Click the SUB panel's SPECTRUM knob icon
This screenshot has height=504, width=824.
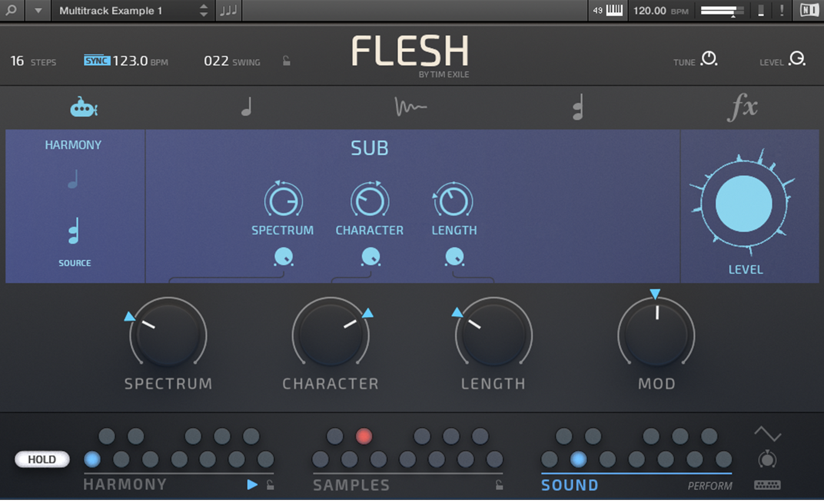pos(283,201)
